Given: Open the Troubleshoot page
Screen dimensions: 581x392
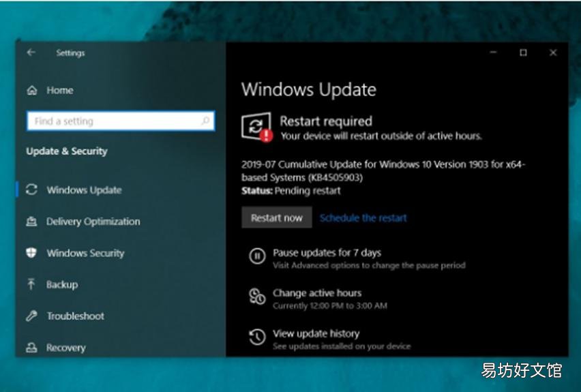Looking at the screenshot, I should 76,316.
